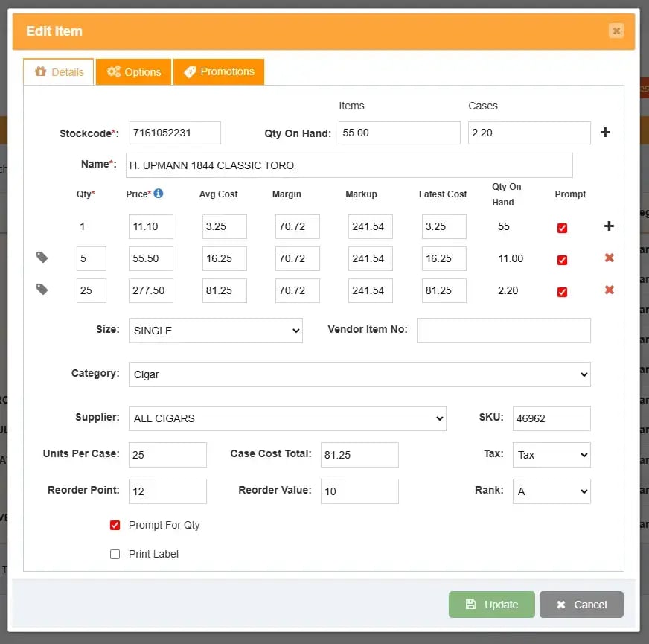Open the Size dropdown showing SINGLE
649x644 pixels.
(215, 331)
